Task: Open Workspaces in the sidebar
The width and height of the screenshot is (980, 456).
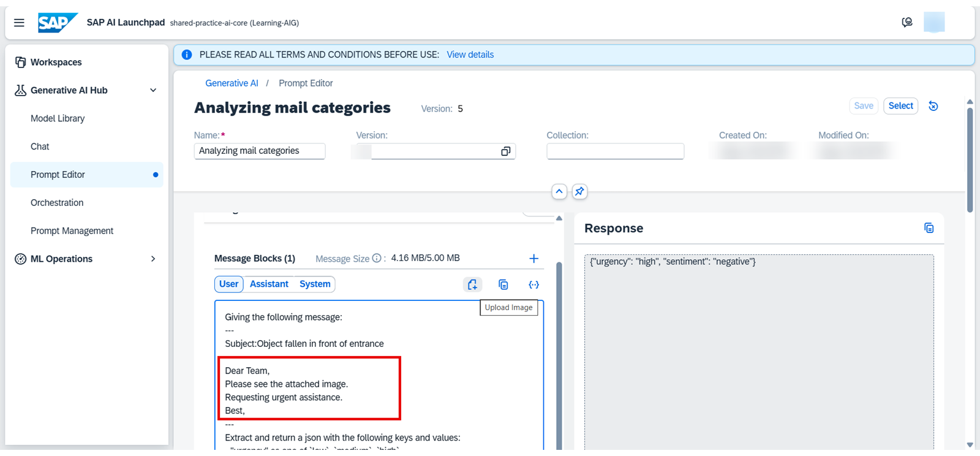Action: point(56,62)
